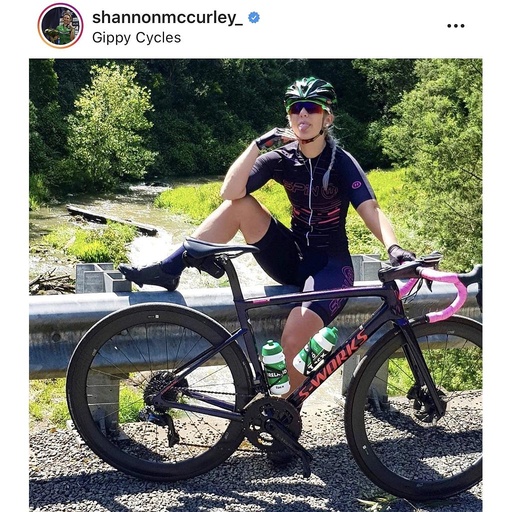
Task: Open the shannonmccurley_ profile avatar story
Action: pyautogui.click(x=60, y=26)
